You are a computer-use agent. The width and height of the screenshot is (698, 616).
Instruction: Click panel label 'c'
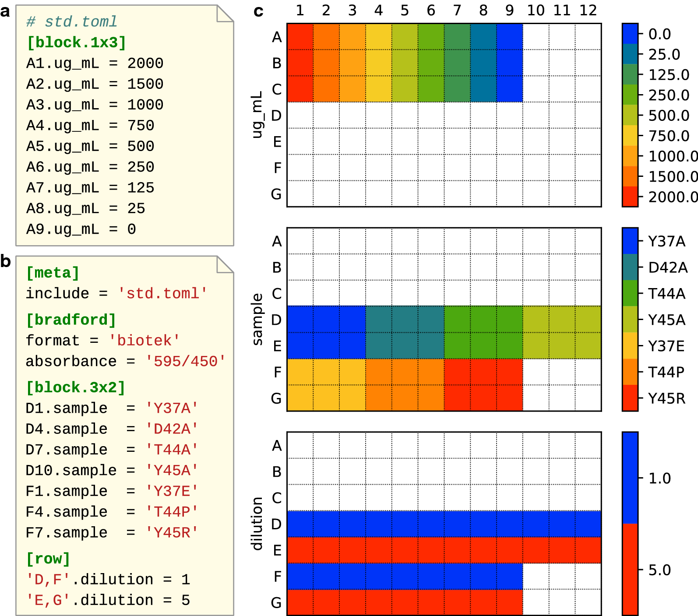point(258,11)
